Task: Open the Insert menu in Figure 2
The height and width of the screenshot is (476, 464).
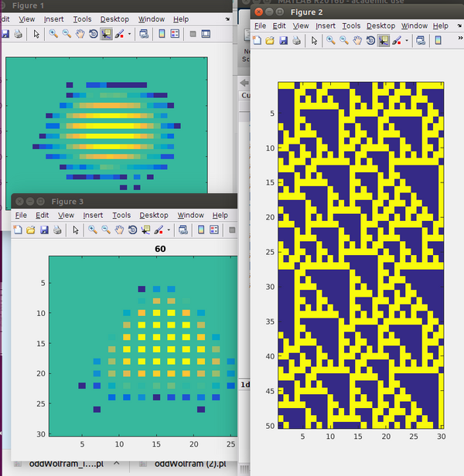Action: (x=325, y=25)
